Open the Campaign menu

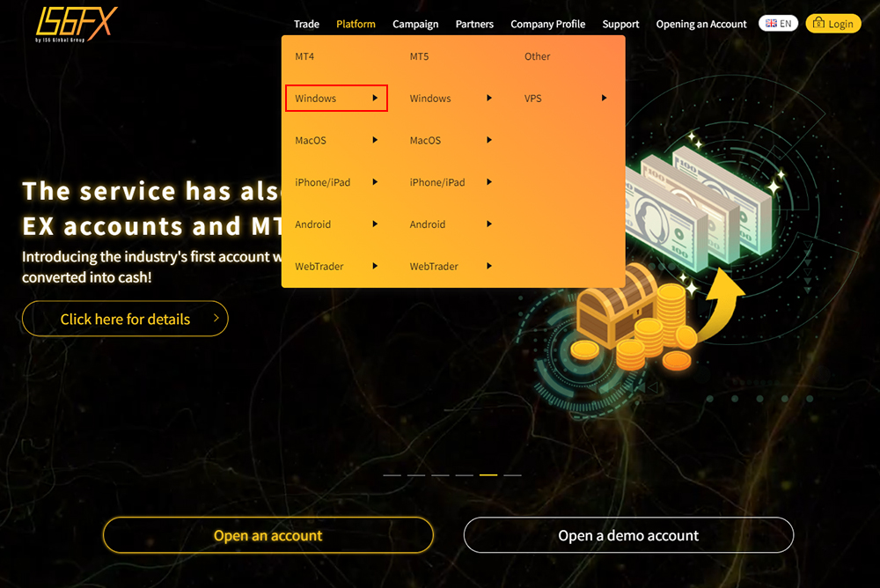click(x=415, y=24)
